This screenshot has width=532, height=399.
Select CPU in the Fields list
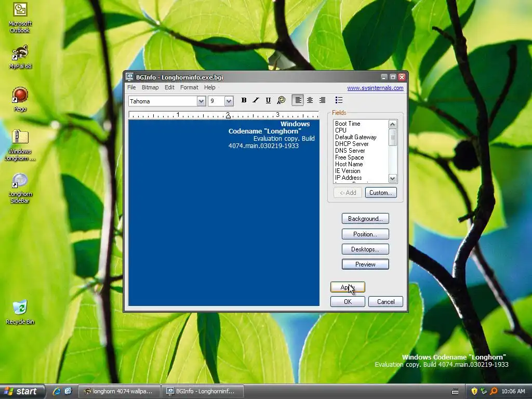pyautogui.click(x=341, y=130)
